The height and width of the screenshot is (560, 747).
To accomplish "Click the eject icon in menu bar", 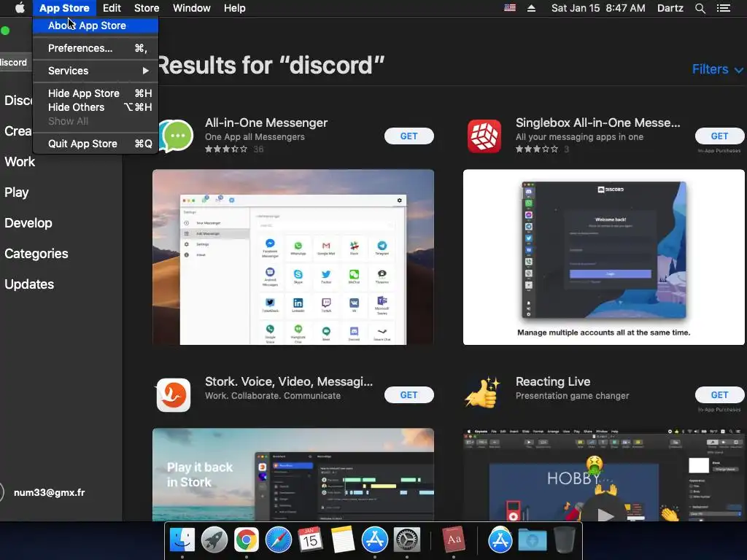I will pyautogui.click(x=531, y=8).
